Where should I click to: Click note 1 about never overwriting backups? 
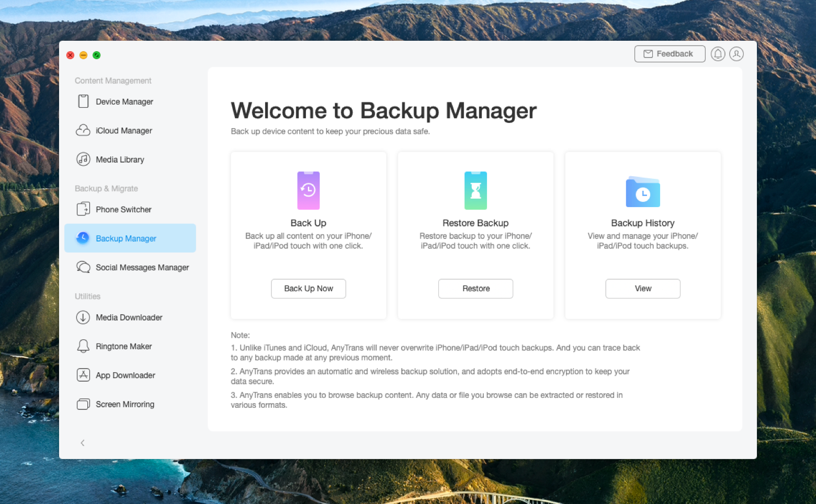tap(435, 353)
